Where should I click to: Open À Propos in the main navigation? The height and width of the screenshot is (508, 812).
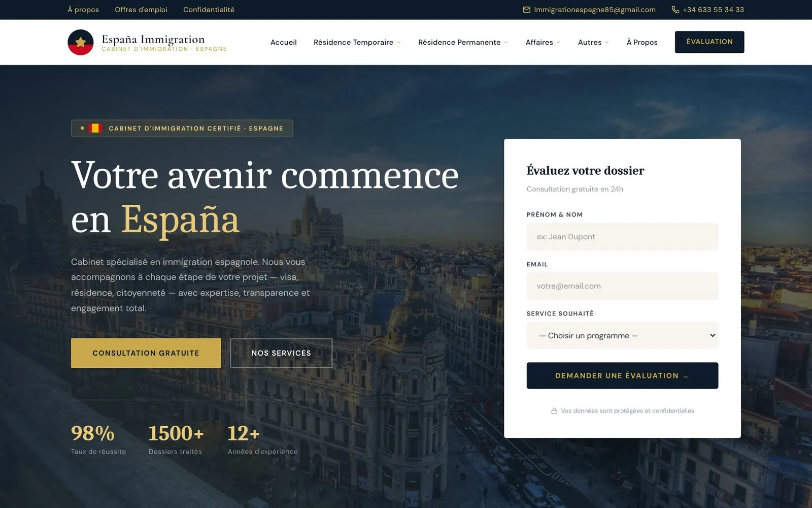(x=642, y=42)
